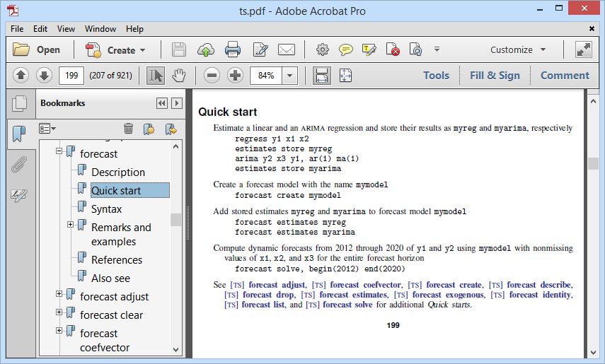
Task: Open the Comment pane
Action: click(x=565, y=76)
